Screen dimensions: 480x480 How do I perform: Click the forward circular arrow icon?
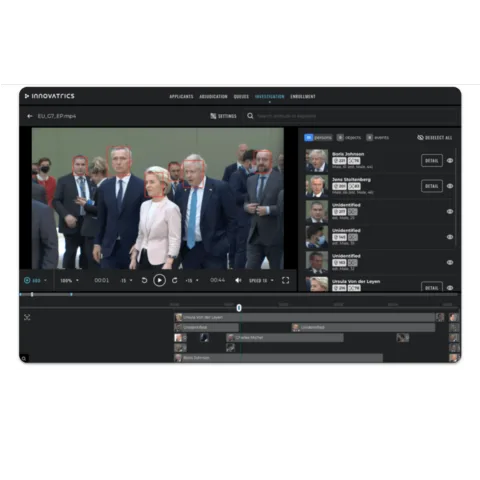click(x=175, y=280)
